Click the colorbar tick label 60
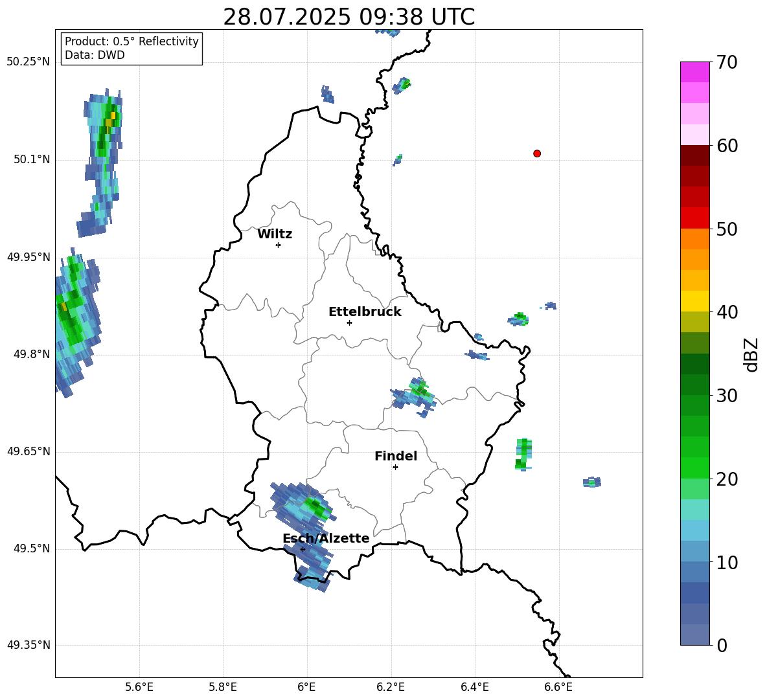The image size is (767, 700). [727, 146]
